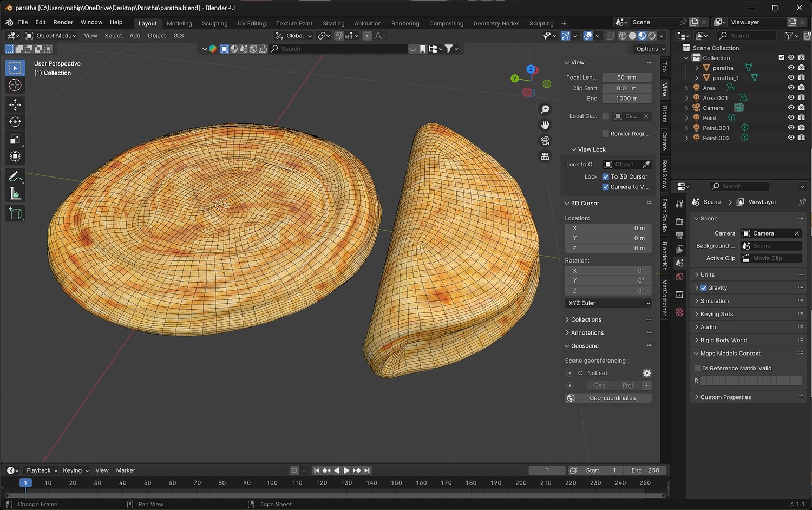This screenshot has height=510, width=812.
Task: Pick the Annotate pencil tool
Action: 15,176
